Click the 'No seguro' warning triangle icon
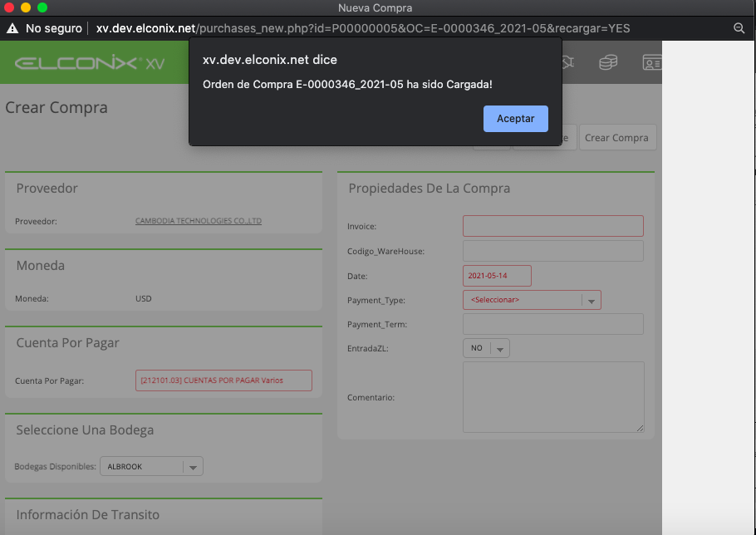 [12, 28]
